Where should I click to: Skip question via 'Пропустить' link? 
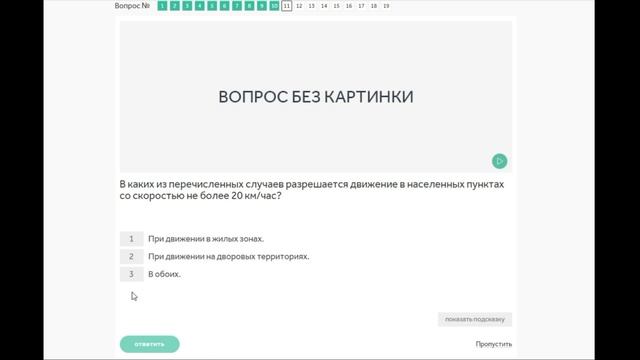point(493,344)
